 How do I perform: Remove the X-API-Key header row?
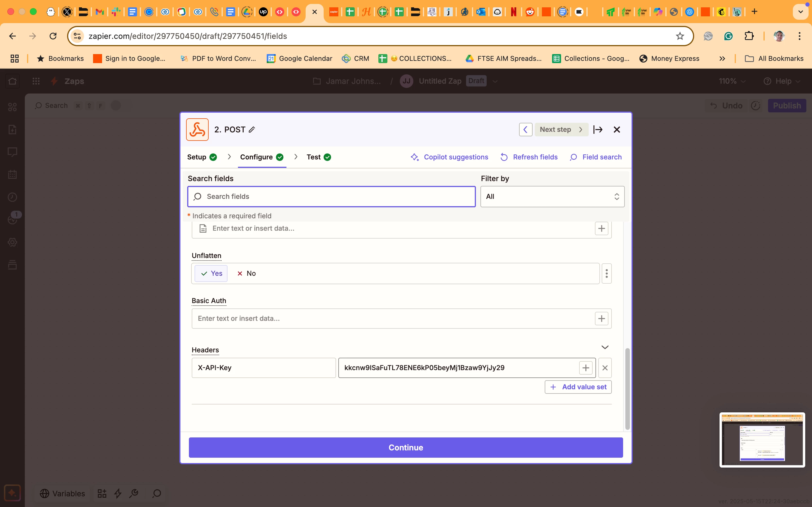(x=605, y=368)
